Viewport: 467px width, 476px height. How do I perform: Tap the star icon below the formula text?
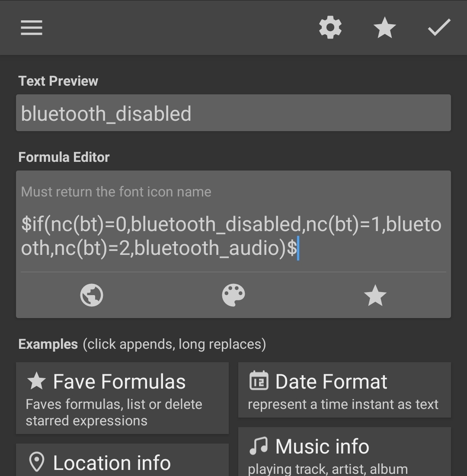(375, 296)
